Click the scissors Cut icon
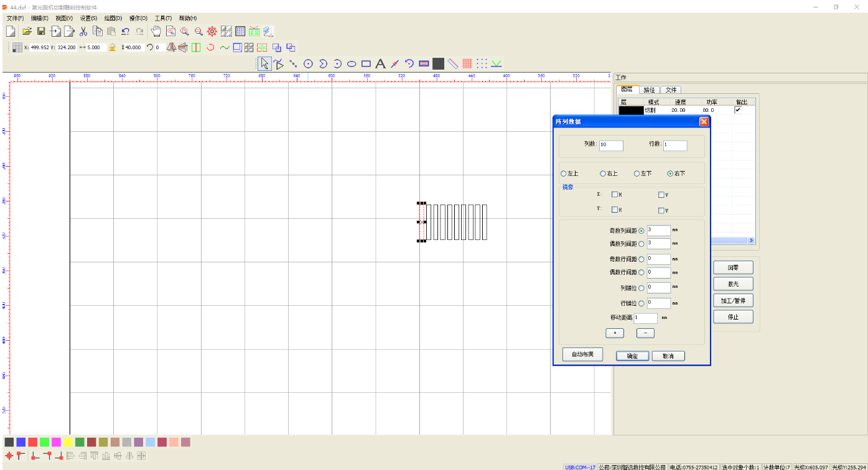 click(83, 31)
